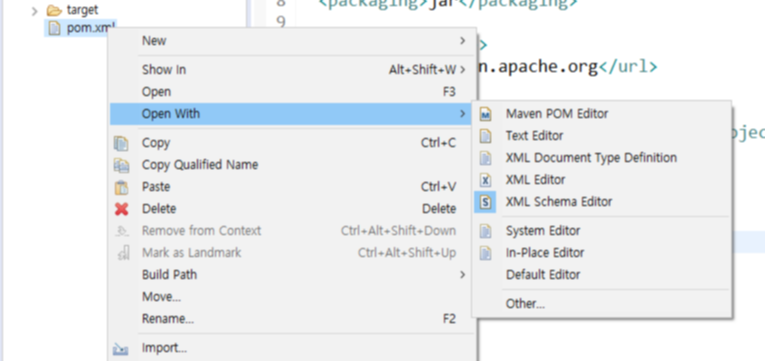Choose Other... in Open With submenu
Screen dimensions: 765x361
[x=602, y=303]
